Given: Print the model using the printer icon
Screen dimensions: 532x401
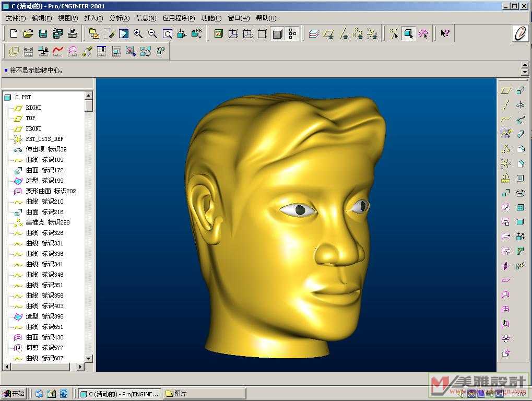Looking at the screenshot, I should [x=72, y=33].
